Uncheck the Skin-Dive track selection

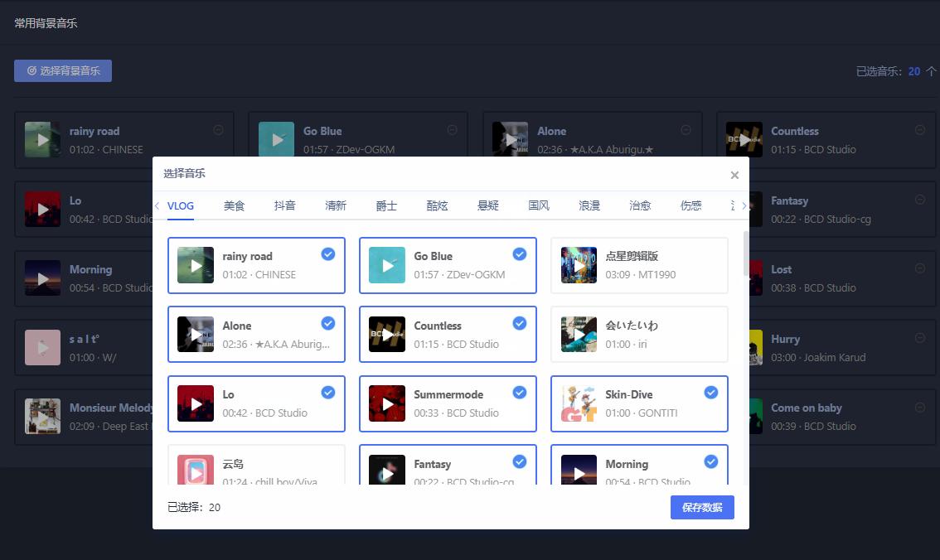click(x=711, y=393)
